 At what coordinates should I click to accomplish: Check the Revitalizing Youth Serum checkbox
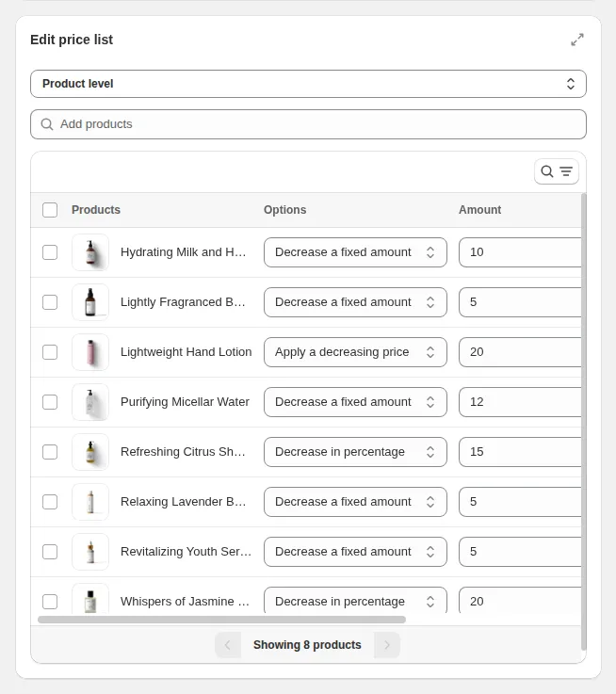(x=50, y=552)
